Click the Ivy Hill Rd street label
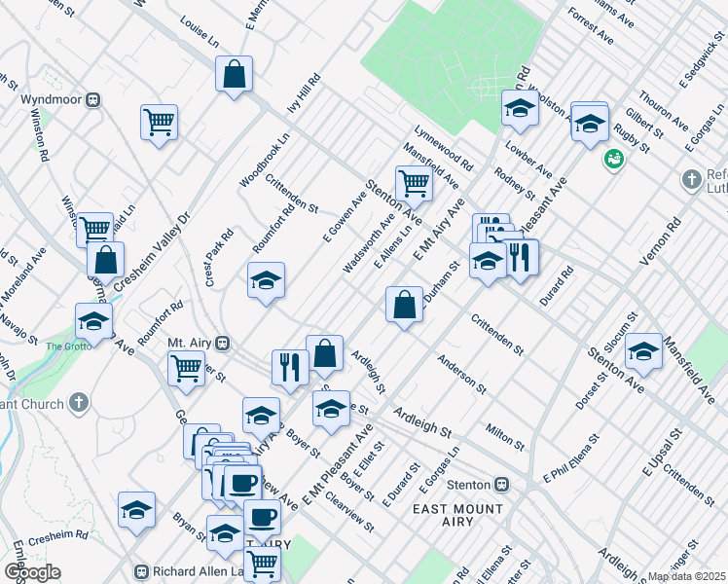728x584 pixels. coord(304,92)
